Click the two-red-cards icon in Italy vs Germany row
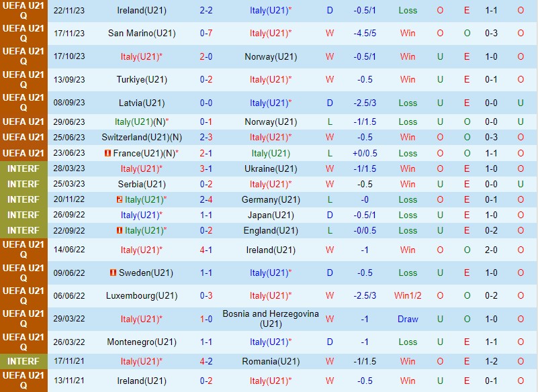 pyautogui.click(x=119, y=199)
